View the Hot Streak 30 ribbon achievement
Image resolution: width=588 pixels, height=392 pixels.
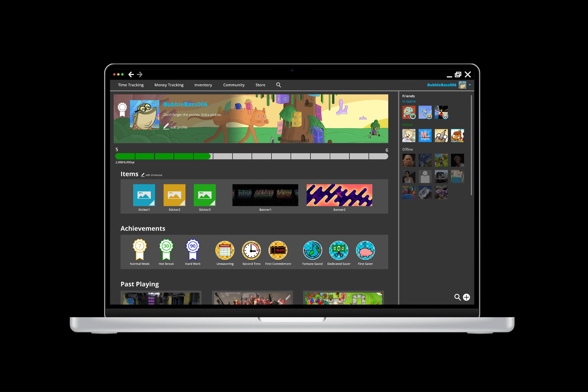pyautogui.click(x=166, y=250)
